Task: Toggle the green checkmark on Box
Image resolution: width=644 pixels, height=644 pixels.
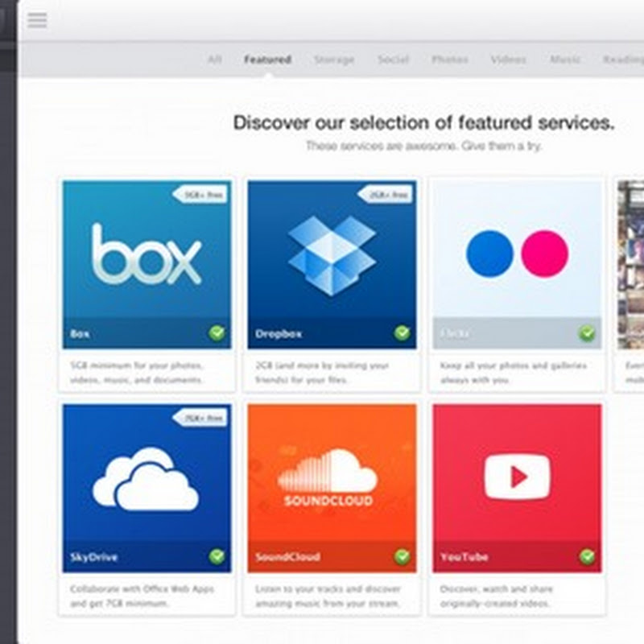Action: point(217,332)
